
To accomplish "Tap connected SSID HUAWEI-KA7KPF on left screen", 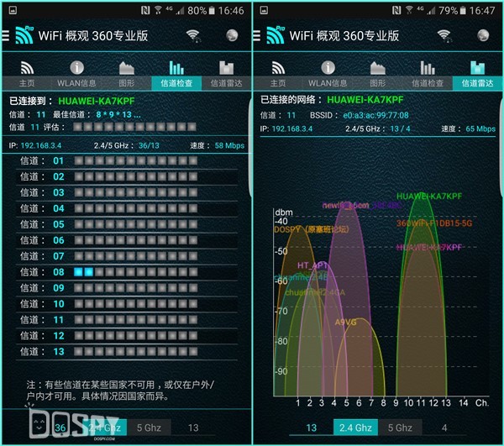I will point(97,102).
